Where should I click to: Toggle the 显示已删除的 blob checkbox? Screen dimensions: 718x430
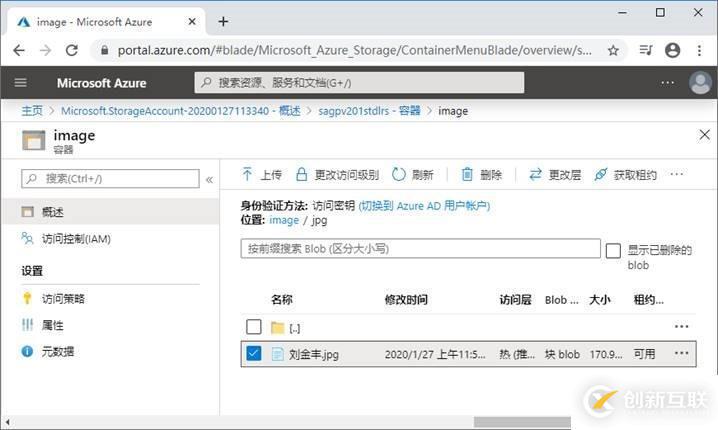point(613,250)
